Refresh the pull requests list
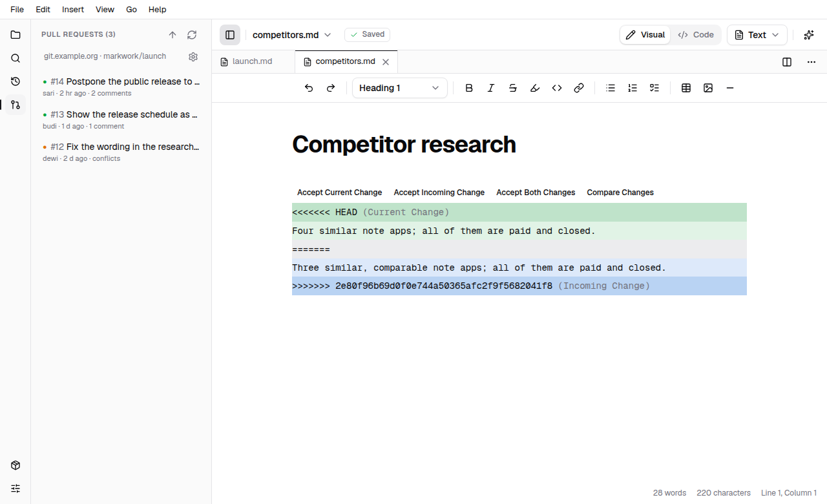The image size is (827, 504). click(x=192, y=35)
